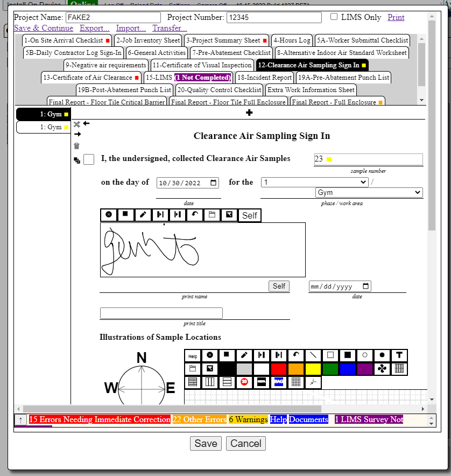Pick the red color swatch
This screenshot has height=476, width=451.
(278, 369)
